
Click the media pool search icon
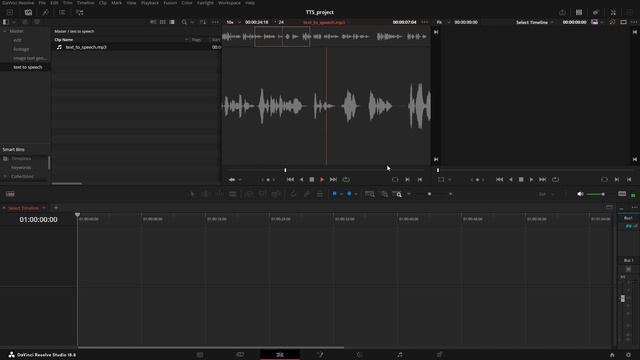pos(184,22)
